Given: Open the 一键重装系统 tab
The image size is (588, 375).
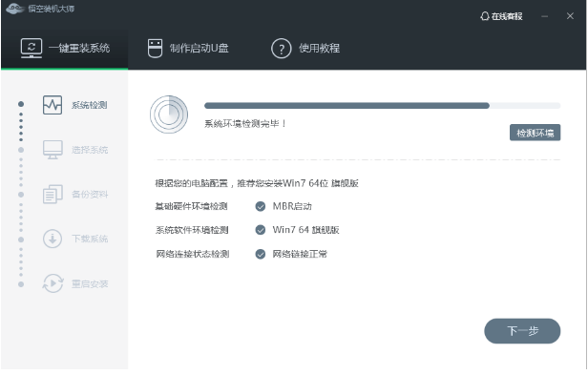Looking at the screenshot, I should 65,49.
